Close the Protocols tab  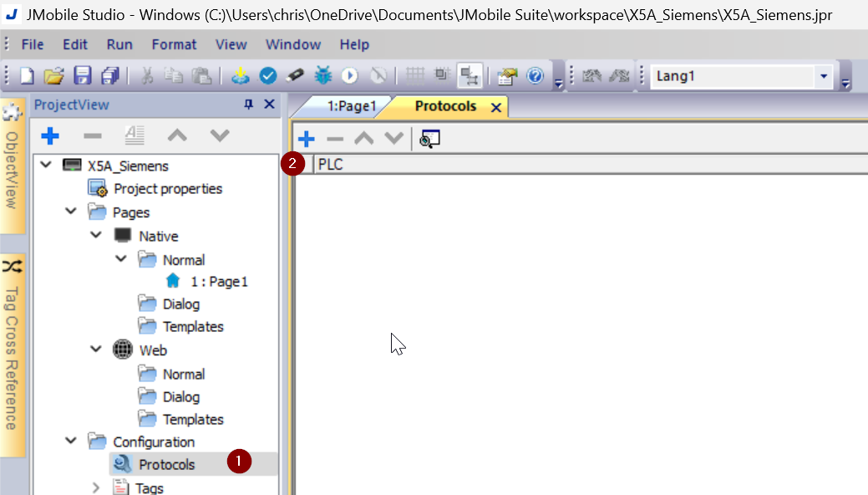(x=496, y=107)
